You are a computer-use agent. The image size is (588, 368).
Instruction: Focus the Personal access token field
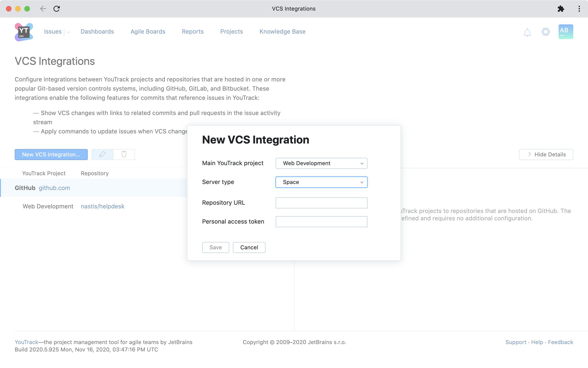[321, 222]
